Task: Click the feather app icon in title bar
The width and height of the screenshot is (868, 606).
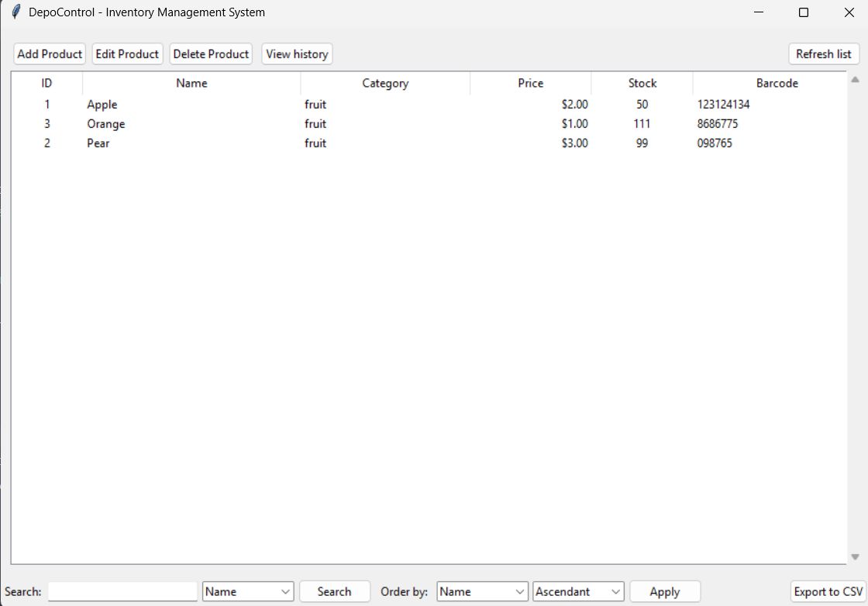Action: pos(16,12)
